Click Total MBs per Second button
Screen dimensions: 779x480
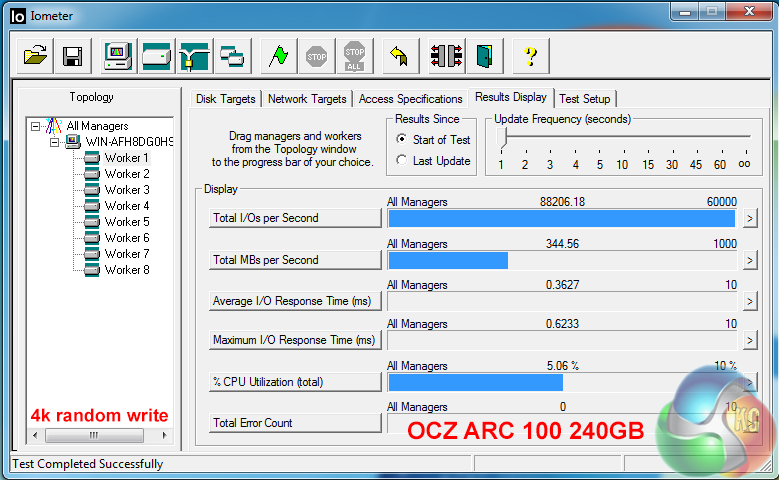click(295, 260)
